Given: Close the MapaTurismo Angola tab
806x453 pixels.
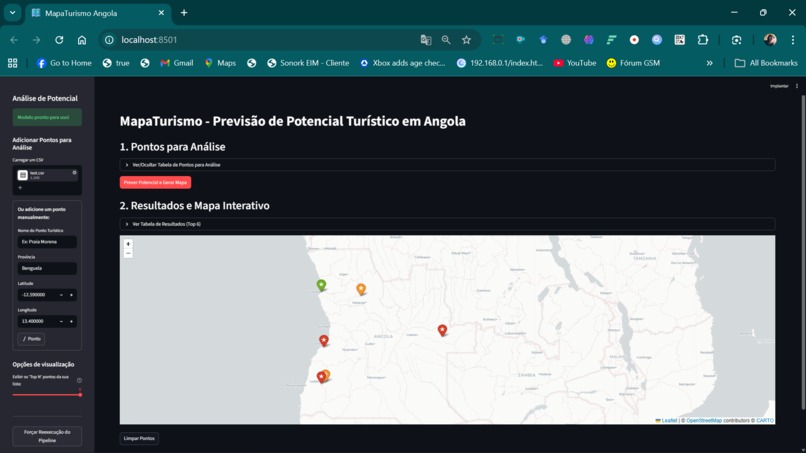Looking at the screenshot, I should tap(161, 13).
